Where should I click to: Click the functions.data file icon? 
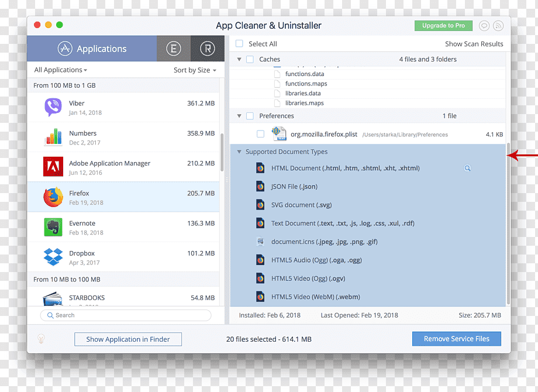277,74
